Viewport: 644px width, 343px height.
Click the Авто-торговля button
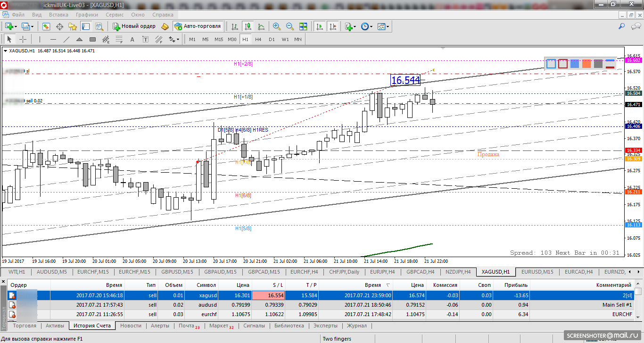(x=198, y=26)
